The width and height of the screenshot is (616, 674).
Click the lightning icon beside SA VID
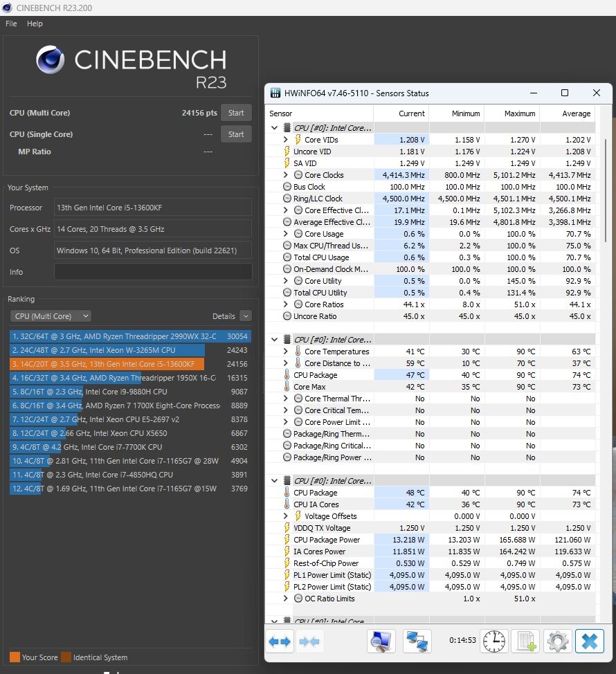(287, 163)
